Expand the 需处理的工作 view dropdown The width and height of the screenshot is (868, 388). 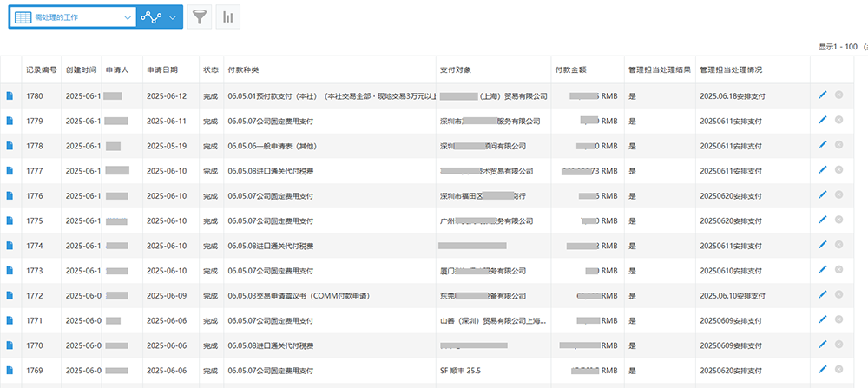(x=128, y=16)
